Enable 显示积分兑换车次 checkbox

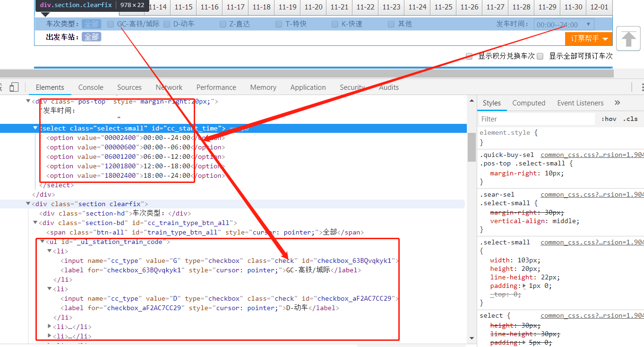[x=469, y=56]
